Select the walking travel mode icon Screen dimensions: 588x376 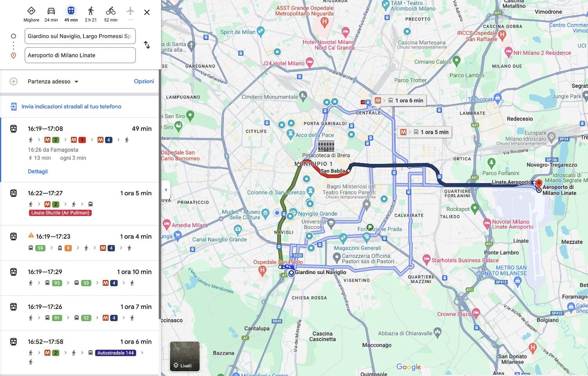click(91, 11)
